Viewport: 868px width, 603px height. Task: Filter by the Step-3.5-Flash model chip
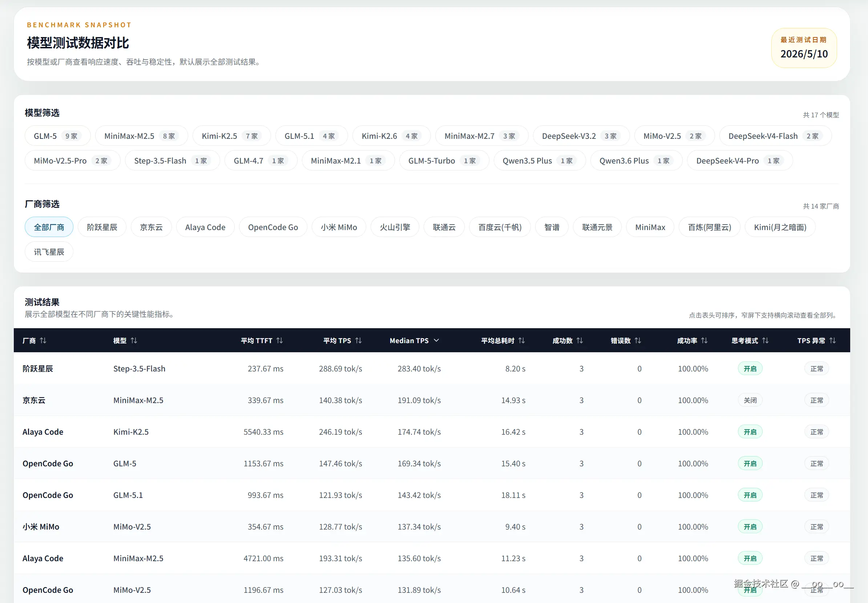172,161
